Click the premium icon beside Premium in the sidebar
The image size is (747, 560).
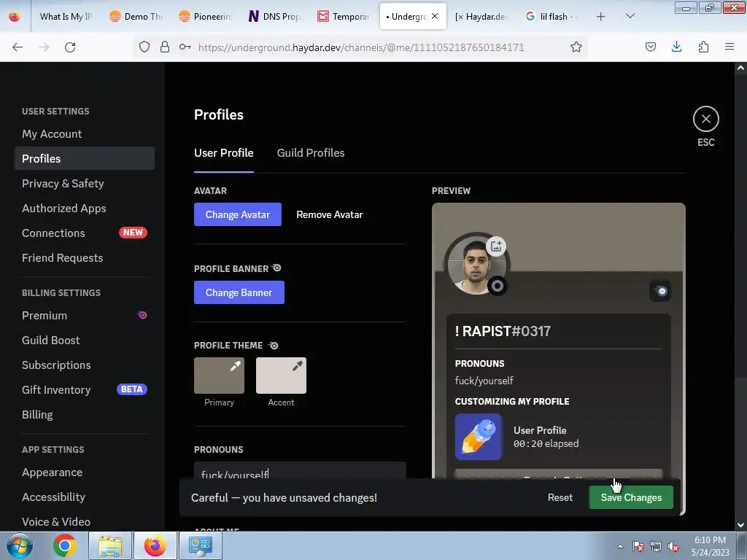coord(142,315)
